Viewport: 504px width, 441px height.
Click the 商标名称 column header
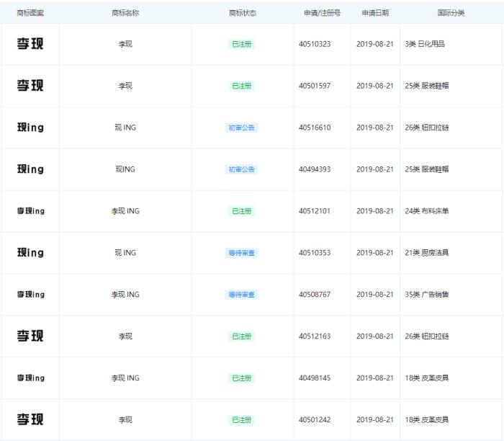(125, 13)
